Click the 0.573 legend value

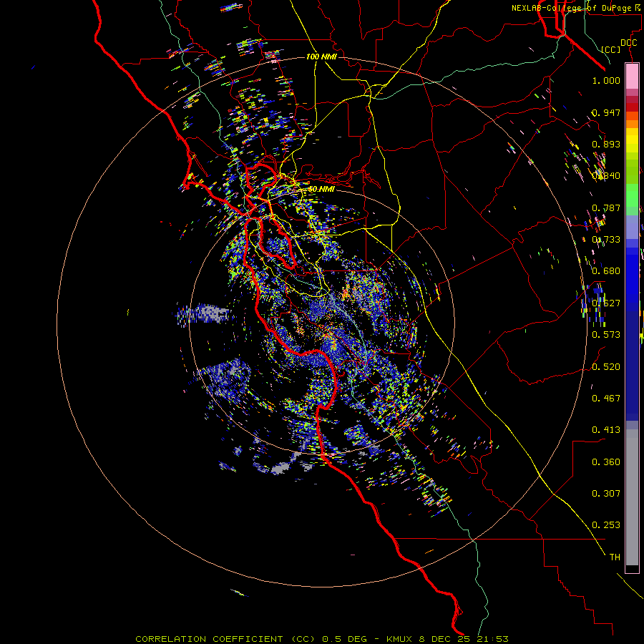pyautogui.click(x=606, y=335)
